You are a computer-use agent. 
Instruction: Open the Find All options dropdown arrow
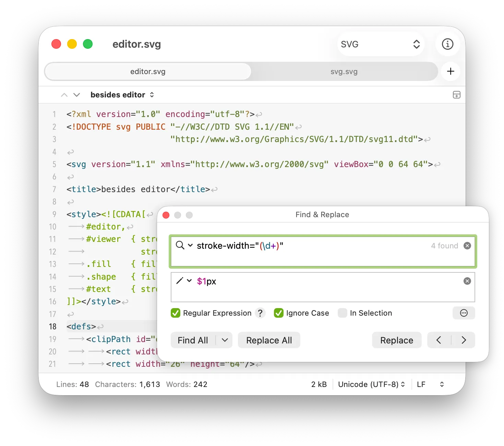tap(225, 340)
